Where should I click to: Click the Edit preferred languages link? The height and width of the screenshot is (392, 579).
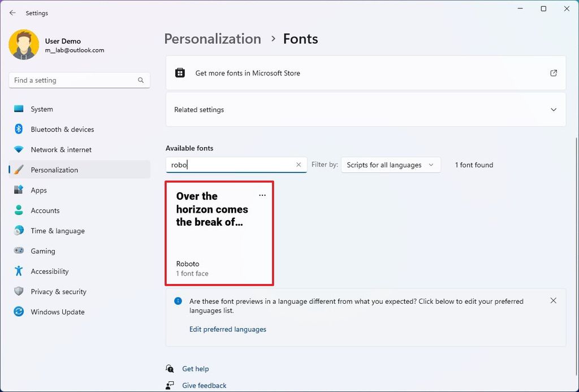228,329
